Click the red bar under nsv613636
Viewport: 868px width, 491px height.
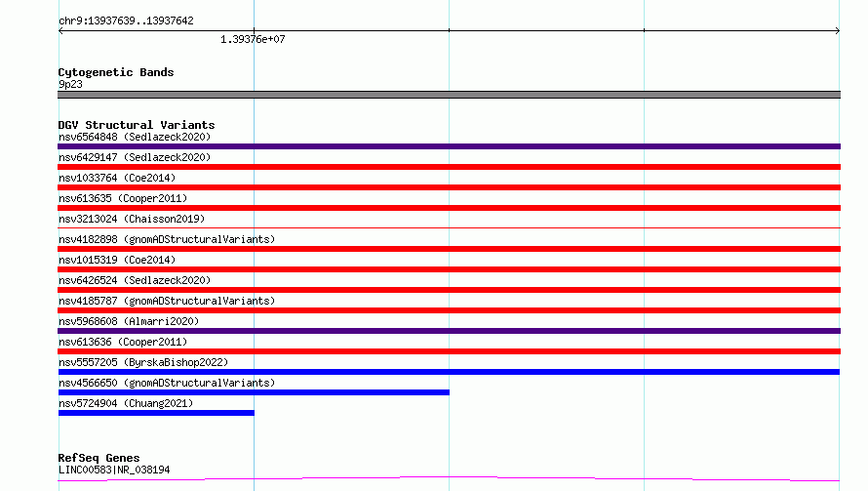coord(449,351)
